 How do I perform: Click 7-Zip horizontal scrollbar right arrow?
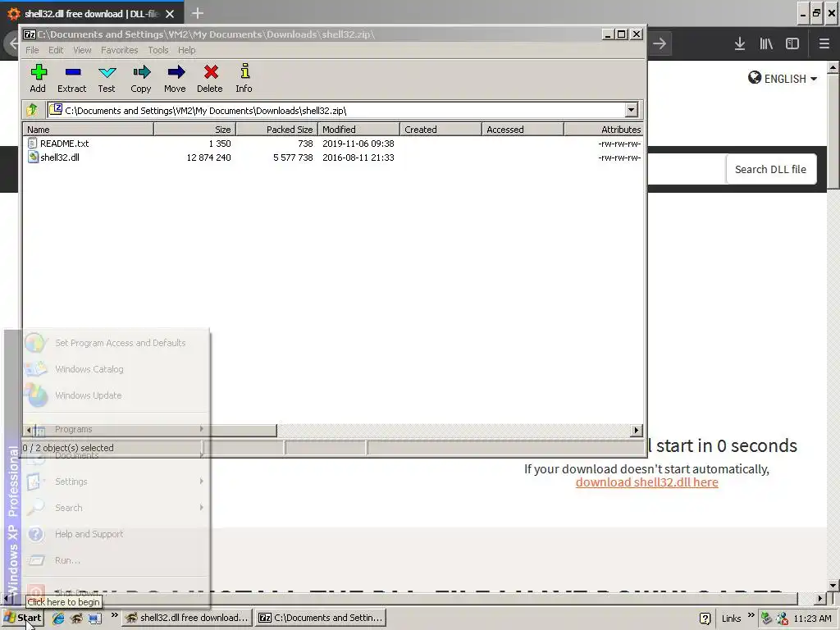coord(636,430)
